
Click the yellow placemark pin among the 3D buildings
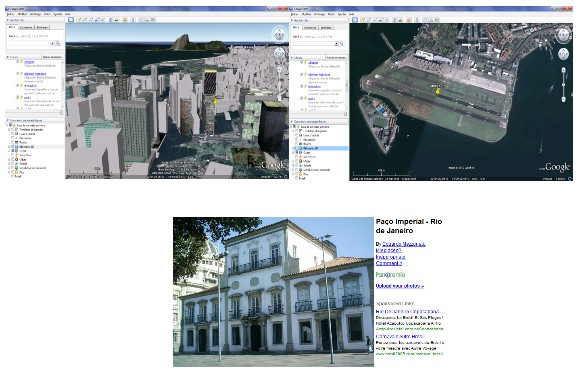click(x=216, y=101)
